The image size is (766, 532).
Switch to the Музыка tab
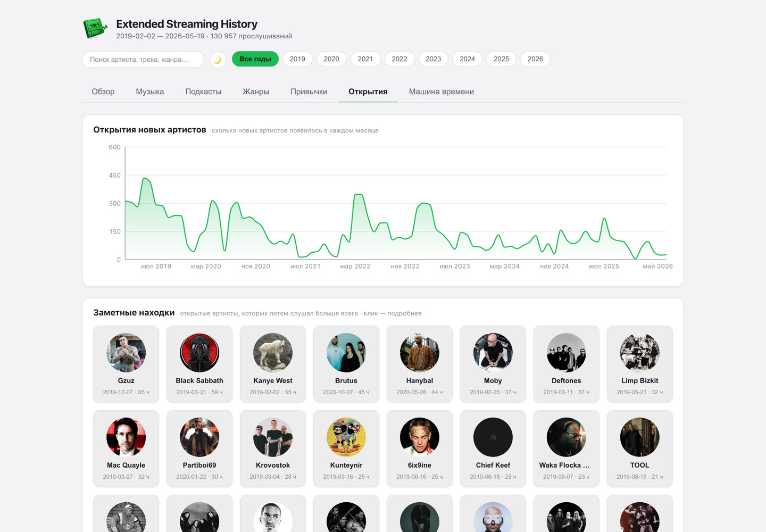(x=150, y=92)
